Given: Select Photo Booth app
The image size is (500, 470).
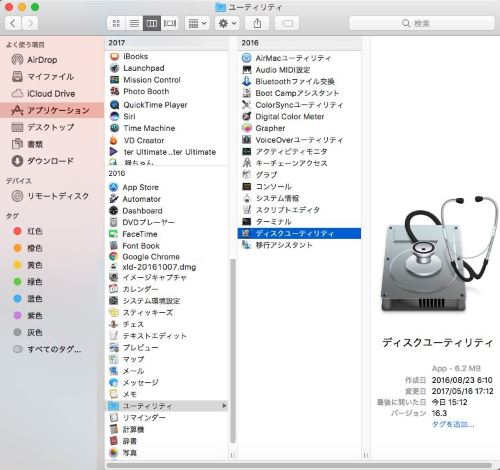Looking at the screenshot, I should tap(167, 91).
